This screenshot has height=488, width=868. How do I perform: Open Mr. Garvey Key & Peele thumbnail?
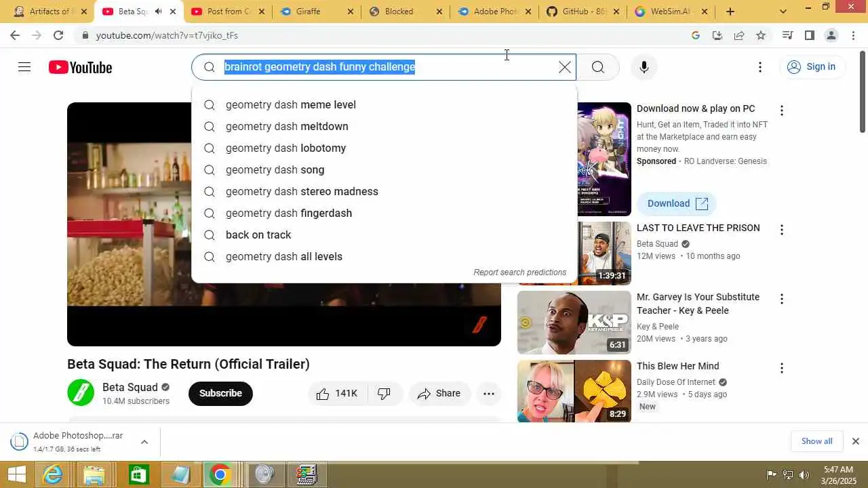click(x=574, y=323)
